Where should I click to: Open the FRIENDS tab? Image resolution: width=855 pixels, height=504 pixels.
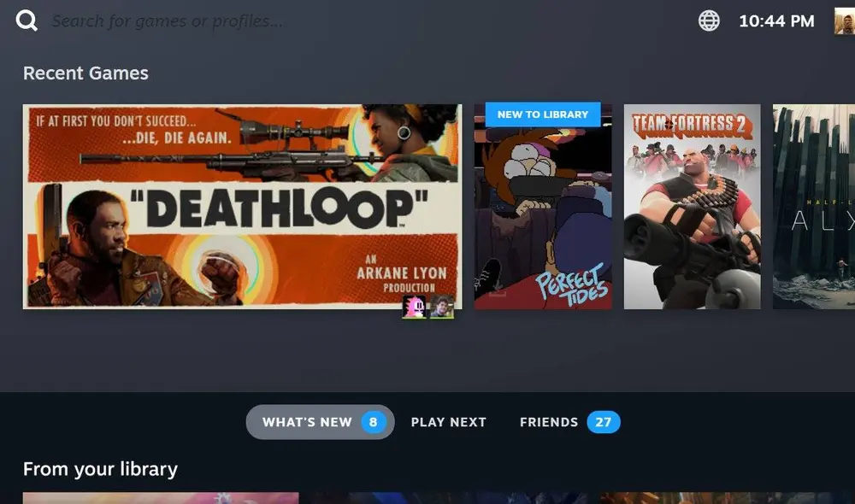pyautogui.click(x=547, y=421)
